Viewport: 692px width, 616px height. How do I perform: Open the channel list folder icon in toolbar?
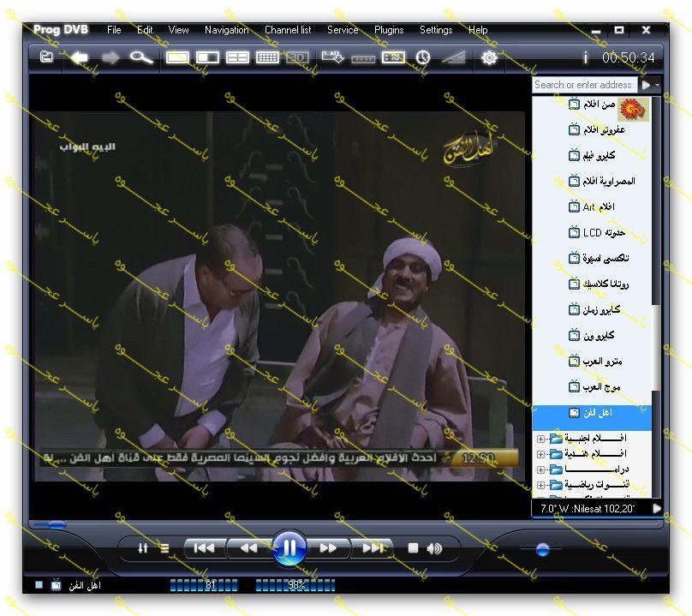[46, 57]
